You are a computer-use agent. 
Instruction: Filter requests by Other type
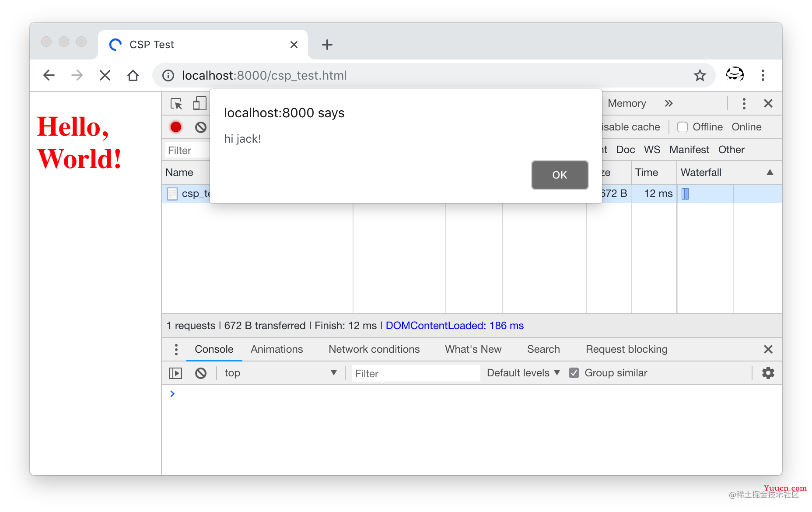click(731, 150)
